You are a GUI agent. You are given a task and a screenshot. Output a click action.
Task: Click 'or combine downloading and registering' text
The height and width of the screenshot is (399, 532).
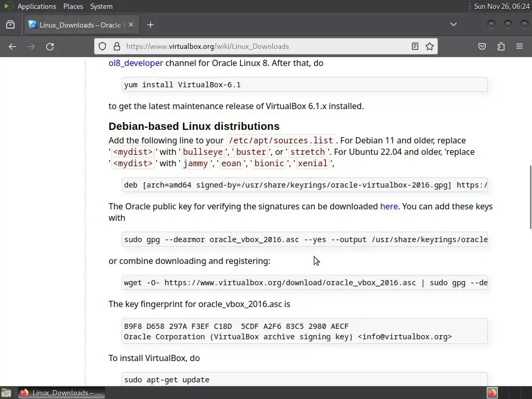(x=189, y=261)
